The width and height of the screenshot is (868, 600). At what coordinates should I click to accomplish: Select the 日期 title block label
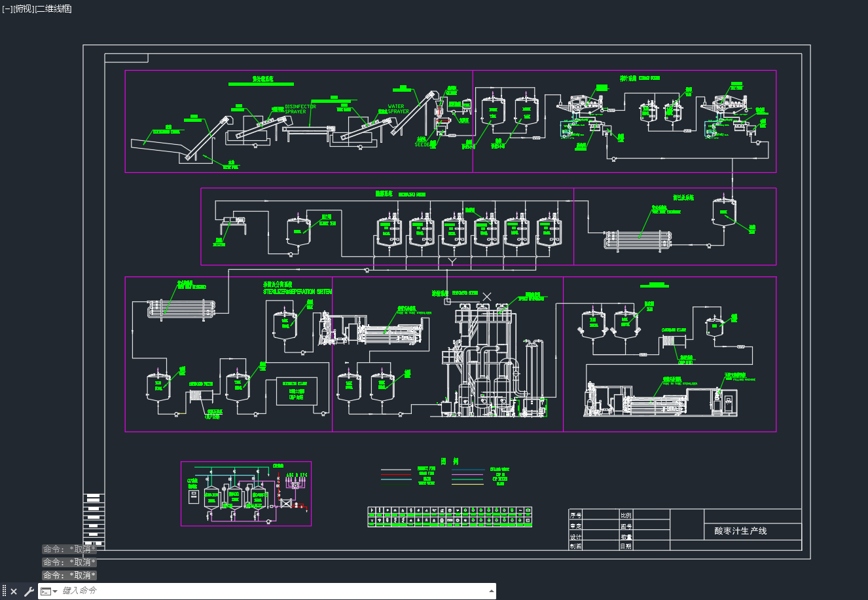(626, 546)
